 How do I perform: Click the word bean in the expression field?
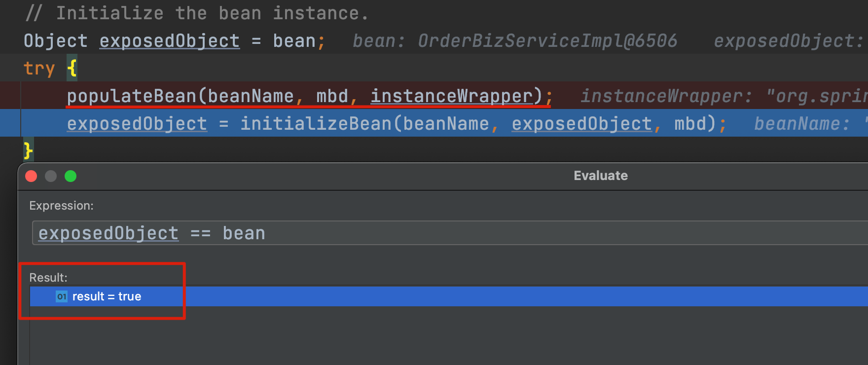pos(244,233)
